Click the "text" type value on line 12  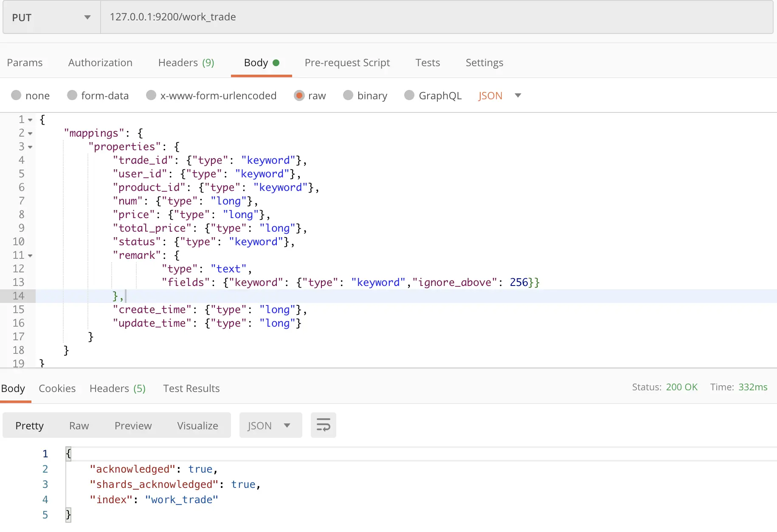point(229,269)
